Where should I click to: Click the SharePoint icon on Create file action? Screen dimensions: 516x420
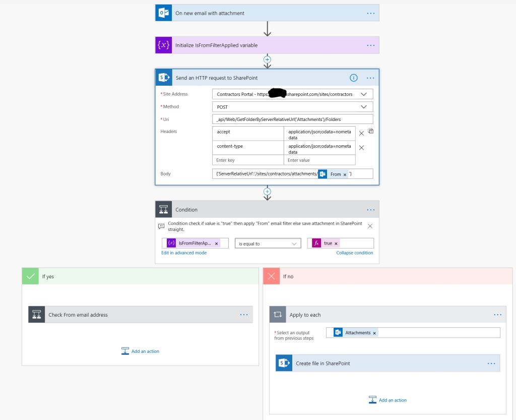point(284,363)
